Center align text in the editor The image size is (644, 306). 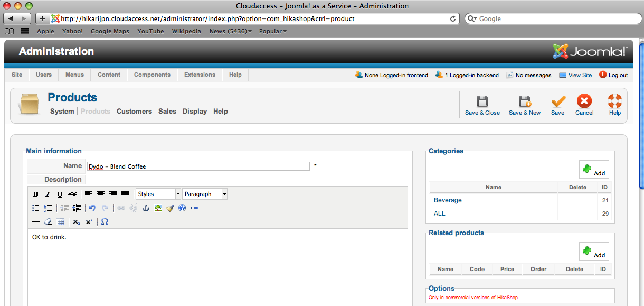coord(101,194)
